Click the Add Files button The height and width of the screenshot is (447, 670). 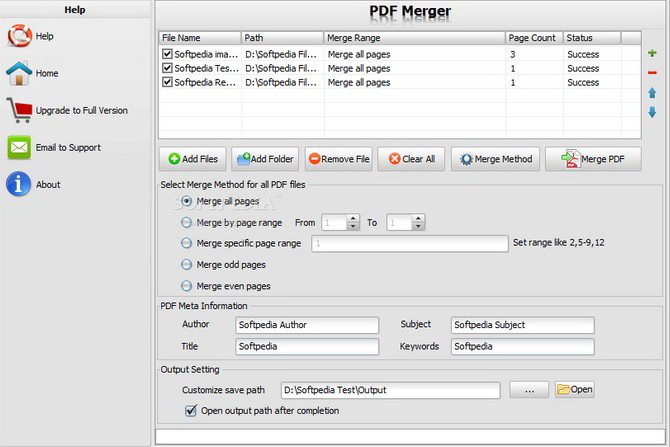[193, 159]
